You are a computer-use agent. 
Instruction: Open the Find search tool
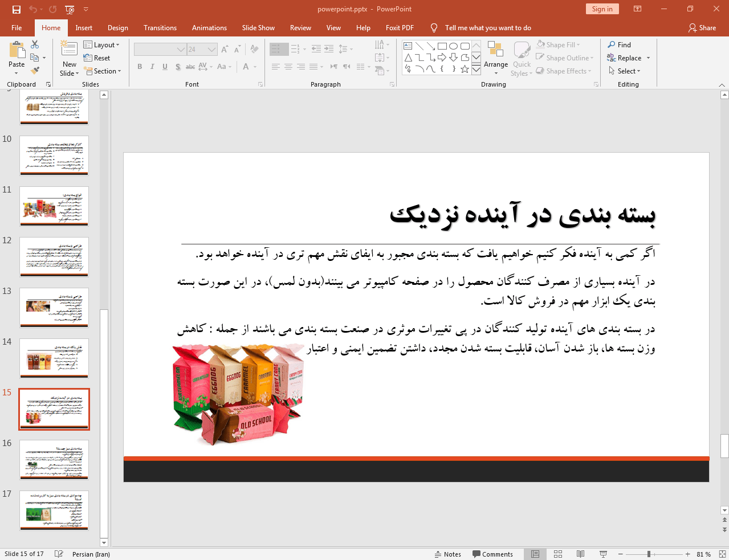(620, 44)
